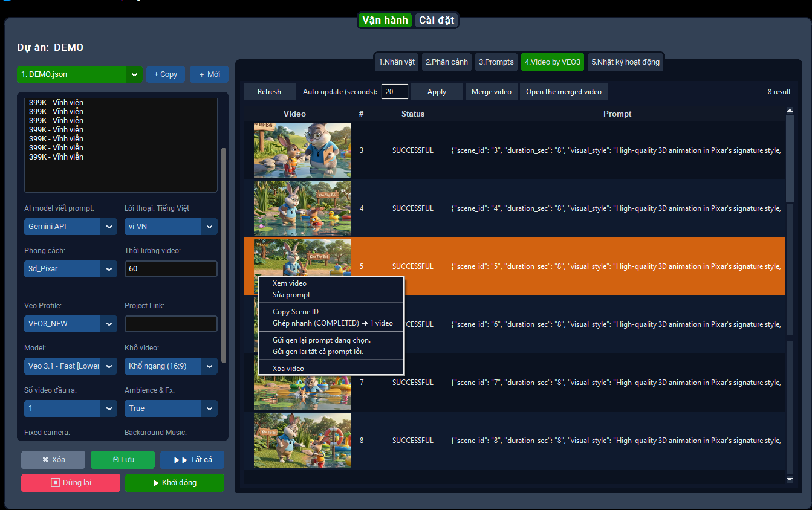Switch to the 5.Nhật ký hoạt động tab
This screenshot has width=812, height=510.
tap(626, 62)
